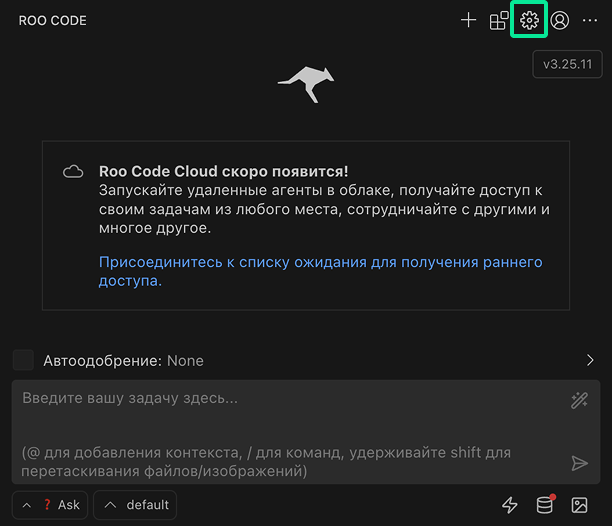Open the Ask mode dropdown
612x526 pixels.
point(50,505)
